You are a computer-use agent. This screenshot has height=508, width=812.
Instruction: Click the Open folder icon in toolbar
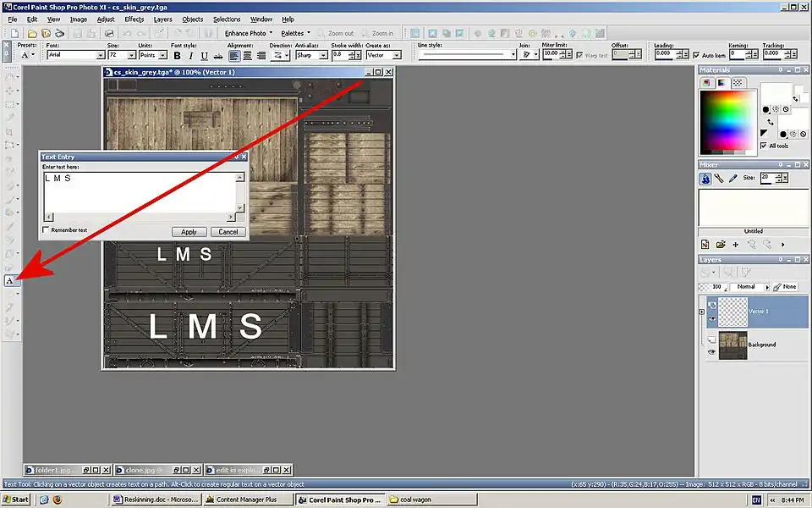[31, 33]
